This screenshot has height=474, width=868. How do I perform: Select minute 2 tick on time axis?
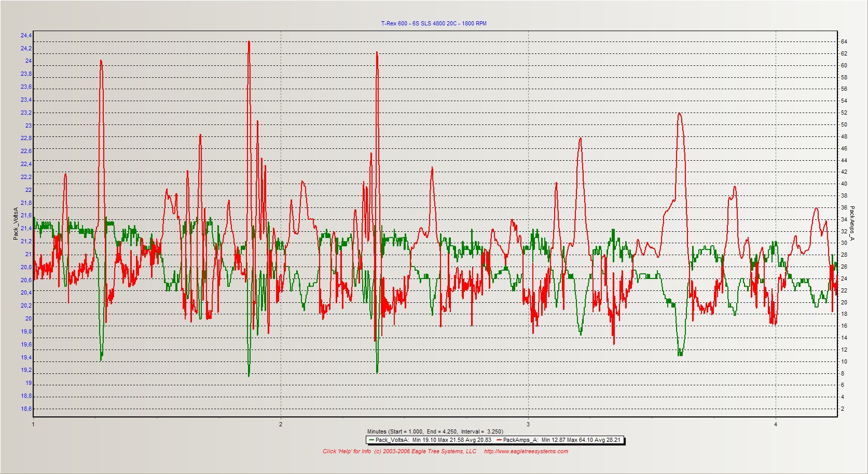point(281,424)
